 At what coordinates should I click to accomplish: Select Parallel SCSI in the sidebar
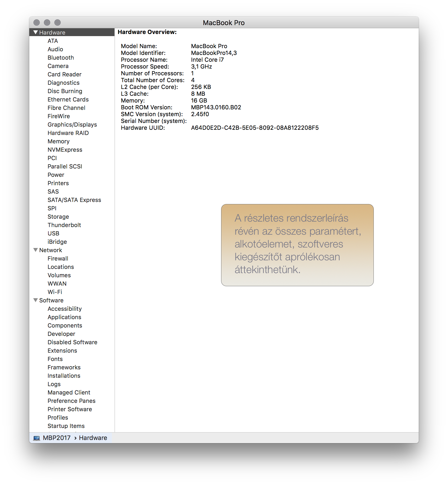coord(65,166)
